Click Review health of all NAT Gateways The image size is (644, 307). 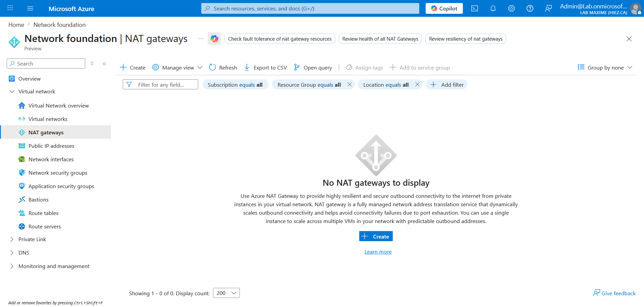(380, 39)
